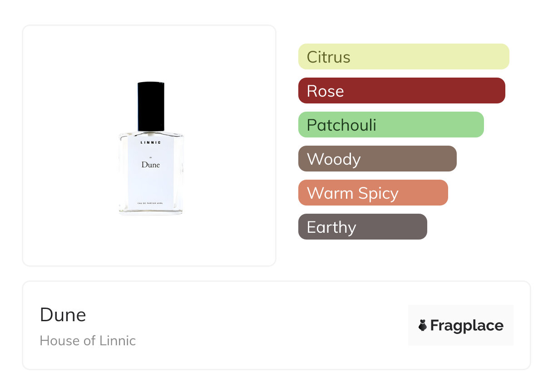Pick the brown Woody accord bar
The width and height of the screenshot is (553, 392).
pos(377,159)
